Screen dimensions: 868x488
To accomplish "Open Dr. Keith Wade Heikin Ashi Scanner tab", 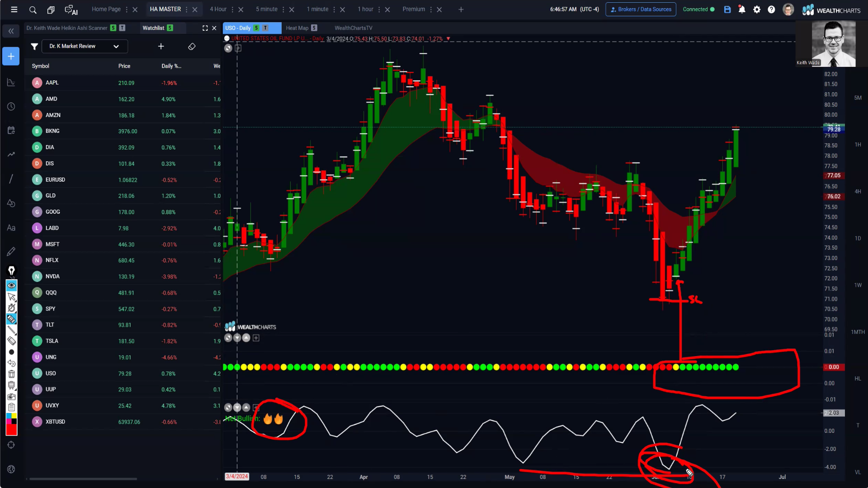I will pyautogui.click(x=67, y=28).
